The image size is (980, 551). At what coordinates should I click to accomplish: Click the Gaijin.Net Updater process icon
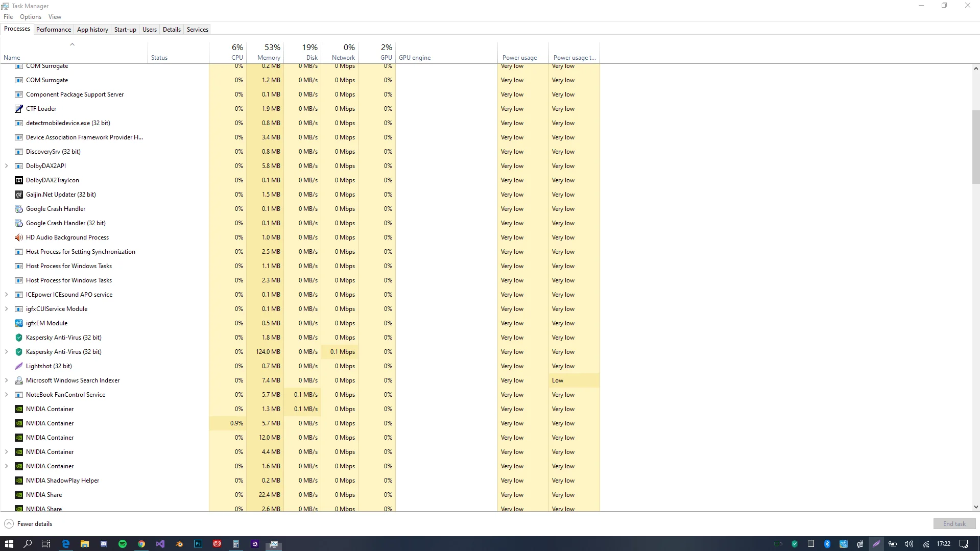pyautogui.click(x=19, y=195)
